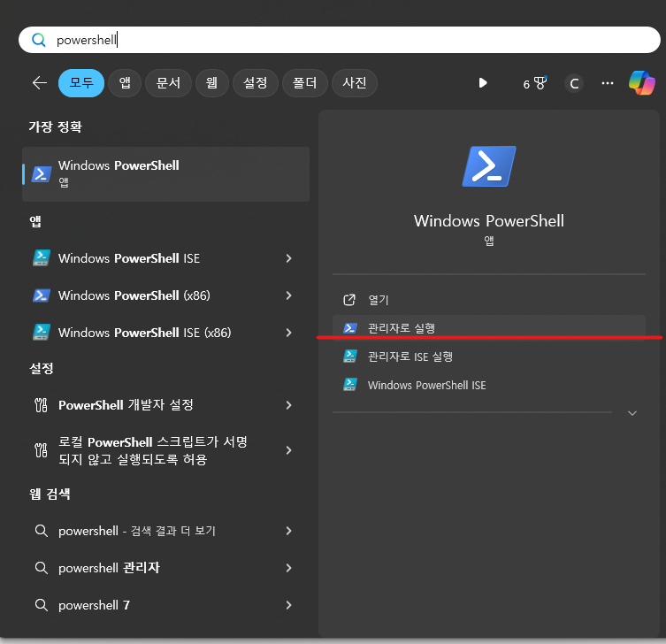666x644 pixels.
Task: Click the Windows PowerShell (x86) icon in the apps list
Action: (x=42, y=295)
